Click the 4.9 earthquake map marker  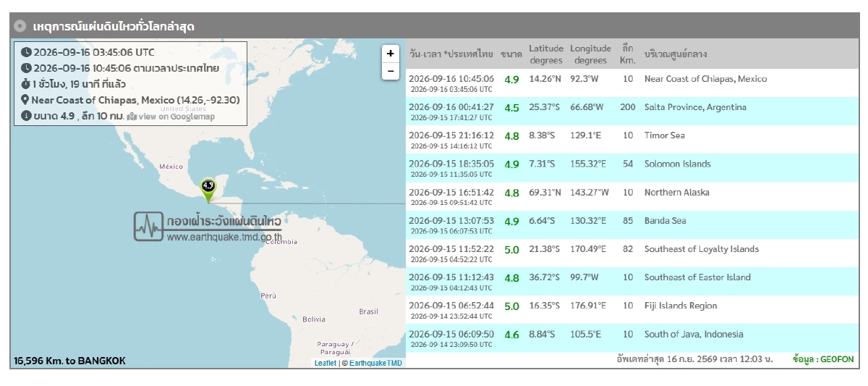coord(208,190)
